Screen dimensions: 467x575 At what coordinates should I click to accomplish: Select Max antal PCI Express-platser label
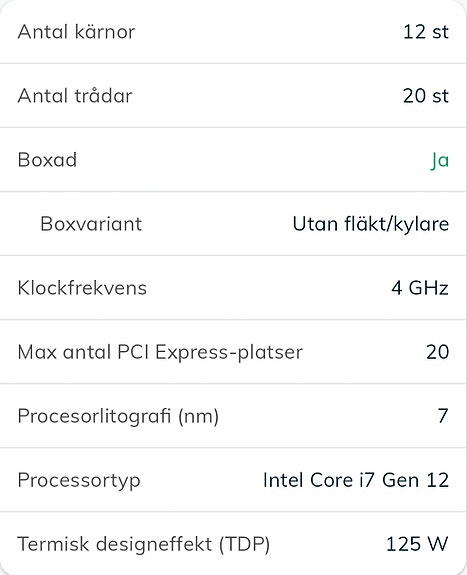point(160,352)
